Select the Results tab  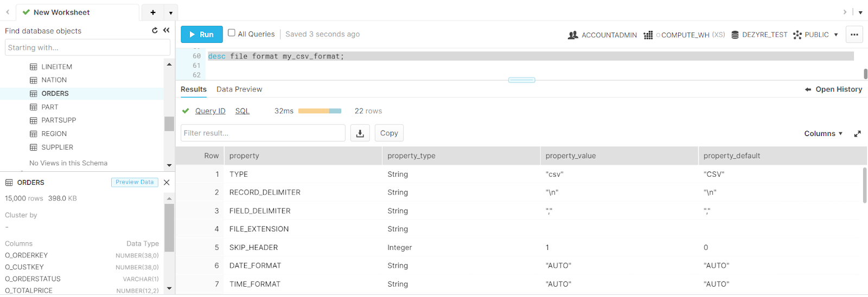pyautogui.click(x=194, y=89)
